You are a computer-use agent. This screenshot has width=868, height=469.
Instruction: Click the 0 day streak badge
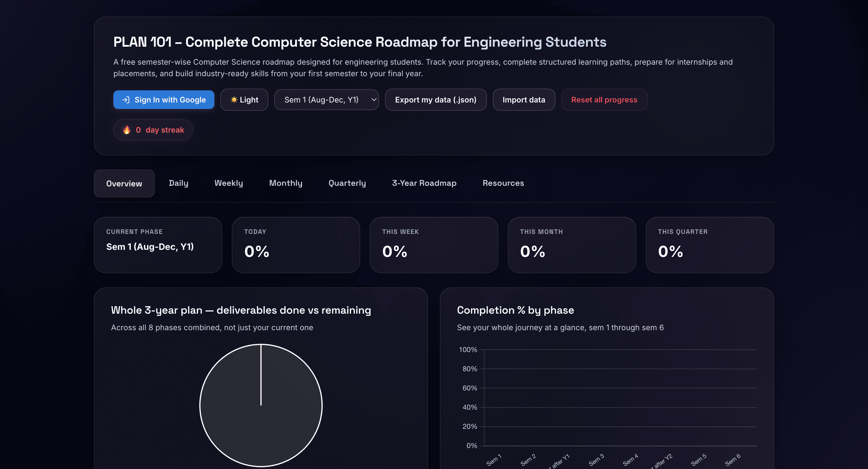(153, 130)
